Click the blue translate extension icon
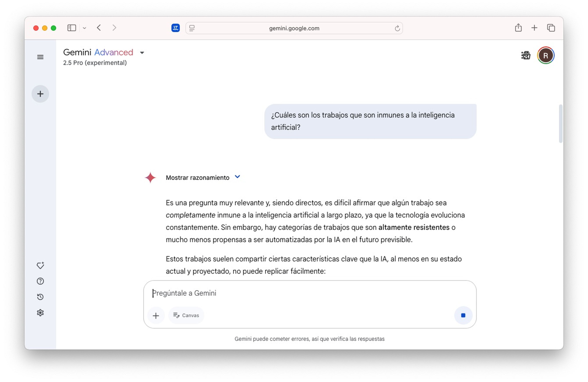The image size is (588, 382). click(175, 28)
